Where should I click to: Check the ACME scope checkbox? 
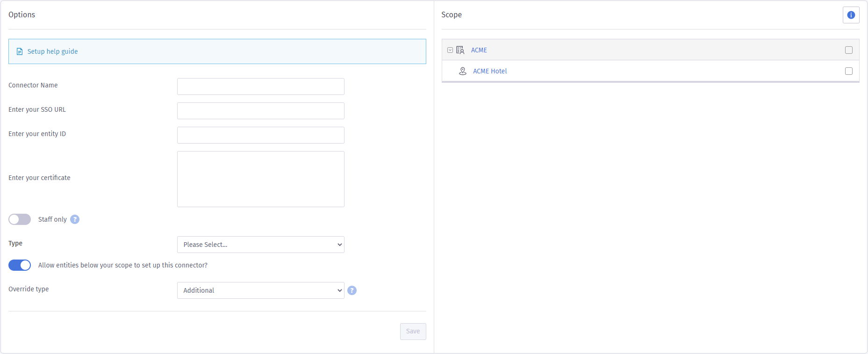pyautogui.click(x=848, y=50)
